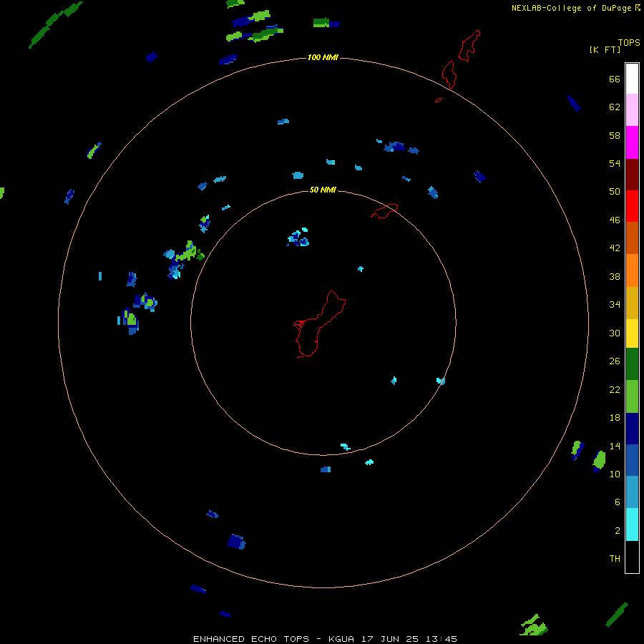644x644 pixels.
Task: Click the "TH" legend label
Action: [615, 559]
